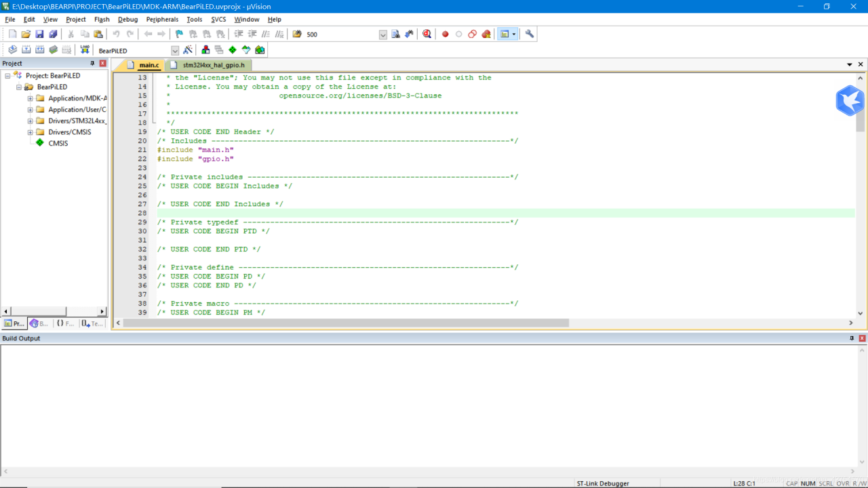Expand the Application/MDK-ARM folder node
868x488 pixels.
point(30,98)
